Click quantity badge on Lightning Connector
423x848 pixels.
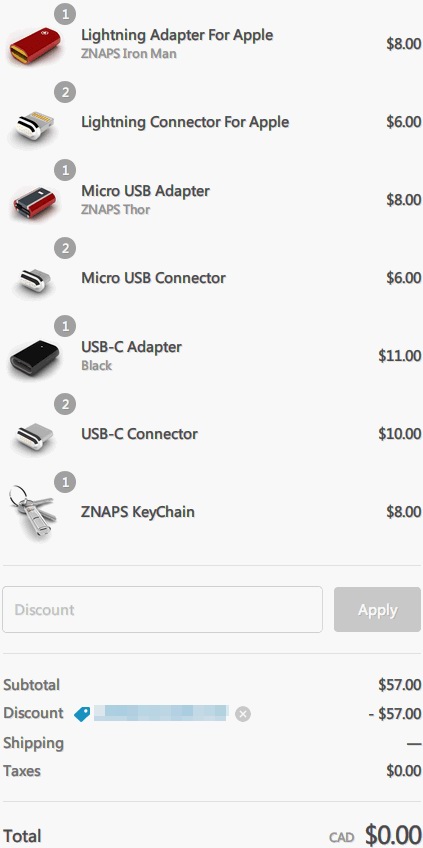point(65,92)
